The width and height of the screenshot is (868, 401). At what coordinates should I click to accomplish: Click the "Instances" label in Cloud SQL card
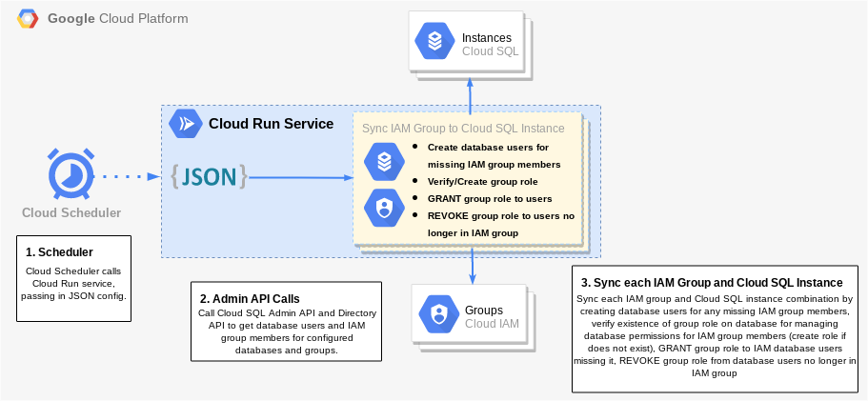click(487, 38)
